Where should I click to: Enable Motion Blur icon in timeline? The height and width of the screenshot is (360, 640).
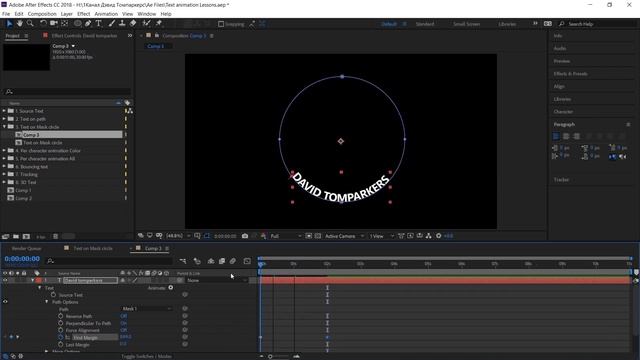(x=233, y=261)
